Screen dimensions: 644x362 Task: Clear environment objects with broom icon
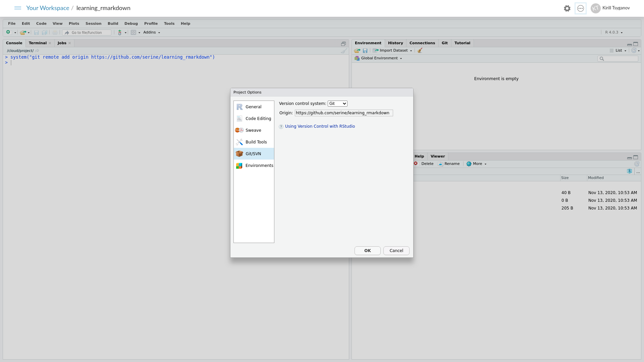(x=420, y=50)
